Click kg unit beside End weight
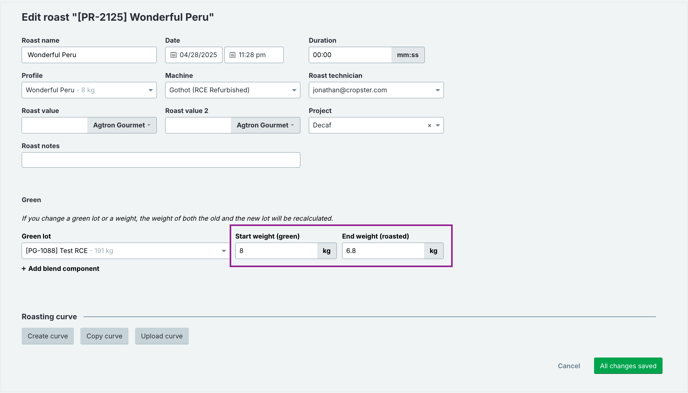The width and height of the screenshot is (688, 393). tap(434, 251)
